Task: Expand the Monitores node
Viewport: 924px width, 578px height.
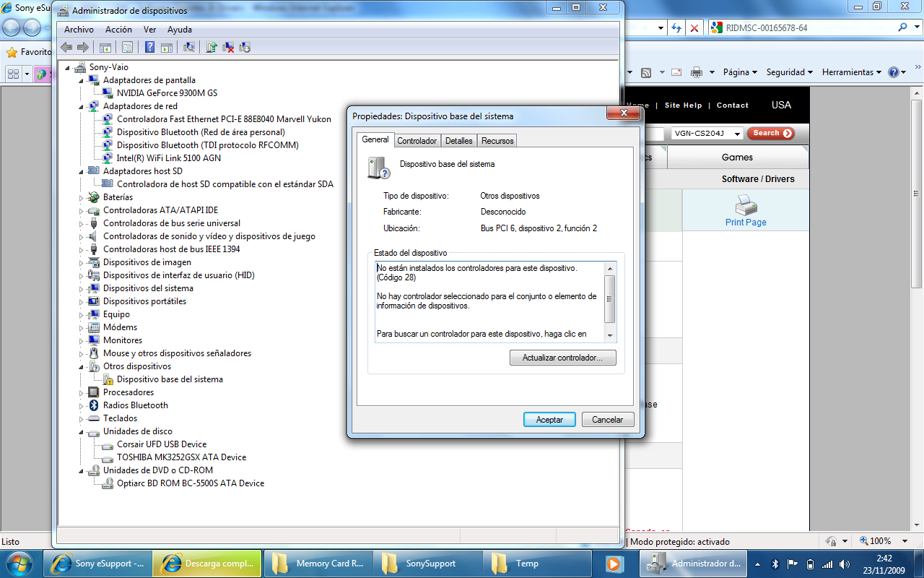Action: [x=82, y=340]
